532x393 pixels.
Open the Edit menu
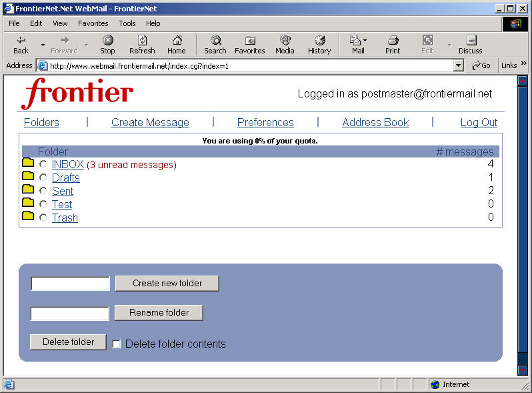[36, 23]
